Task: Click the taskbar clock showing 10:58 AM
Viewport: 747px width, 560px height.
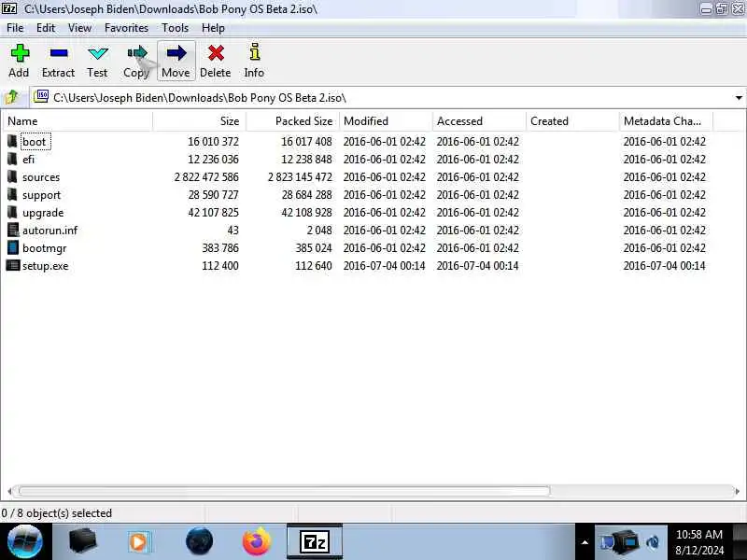Action: (698, 542)
